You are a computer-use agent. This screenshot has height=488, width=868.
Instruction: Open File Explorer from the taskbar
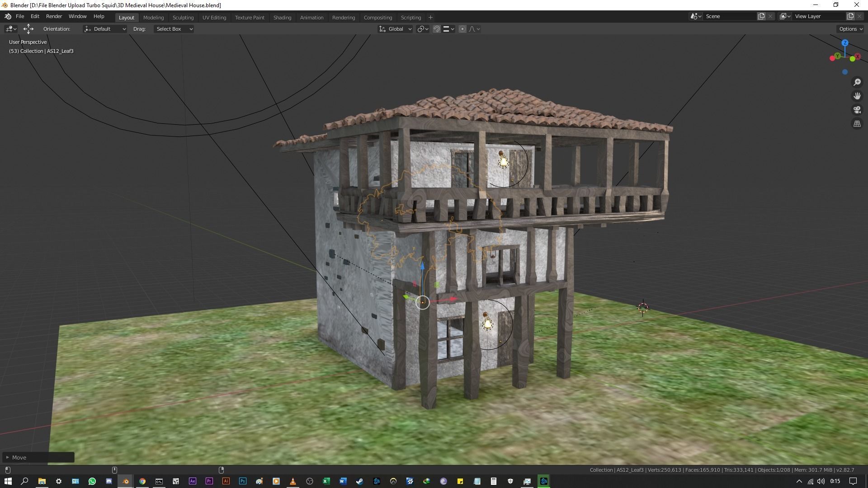coord(42,481)
